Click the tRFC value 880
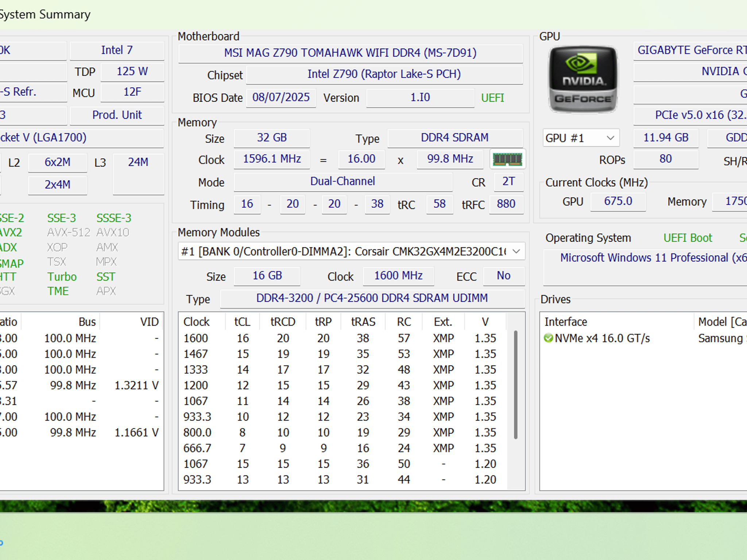Screen dimensions: 747x560 [x=506, y=204]
